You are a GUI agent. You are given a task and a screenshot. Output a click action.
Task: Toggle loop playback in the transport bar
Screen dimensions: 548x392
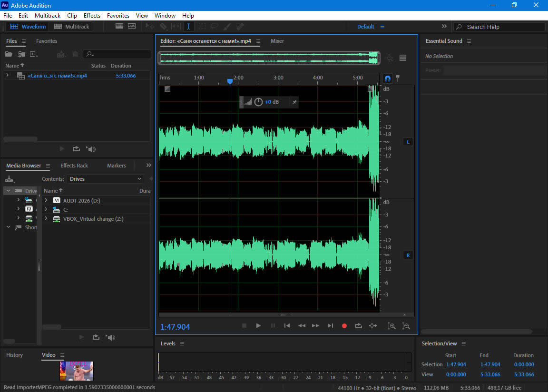tap(359, 326)
